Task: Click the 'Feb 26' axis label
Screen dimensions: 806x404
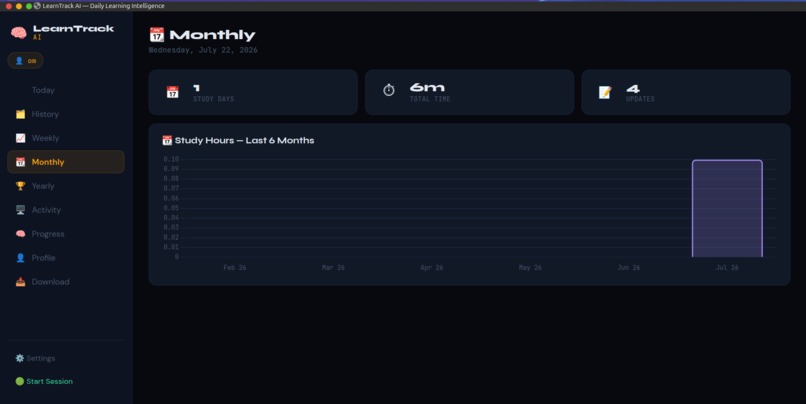Action: click(x=235, y=268)
